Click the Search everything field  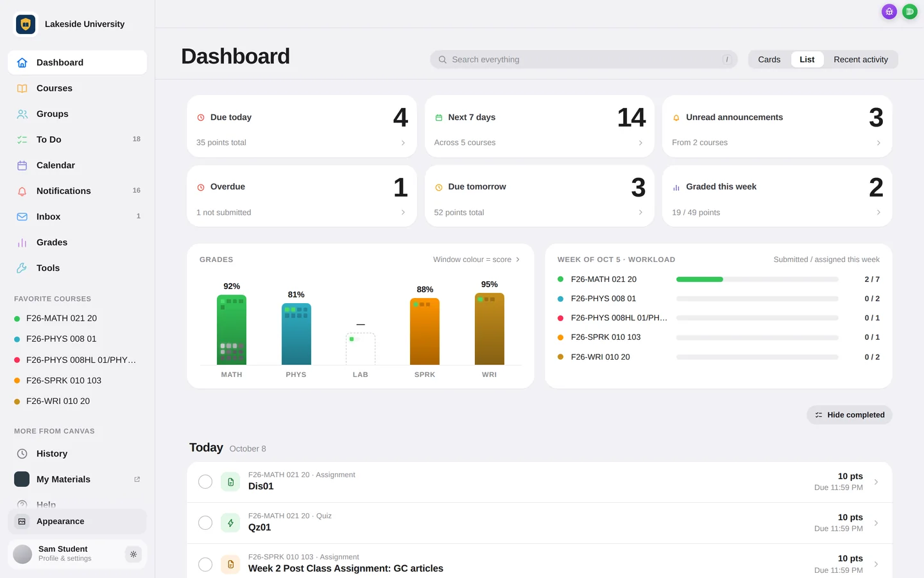tap(584, 60)
